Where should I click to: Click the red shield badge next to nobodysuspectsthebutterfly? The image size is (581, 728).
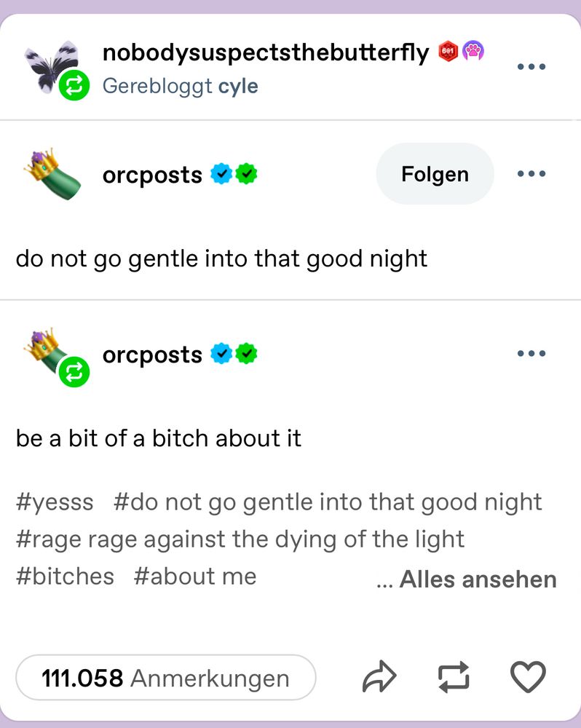point(448,51)
